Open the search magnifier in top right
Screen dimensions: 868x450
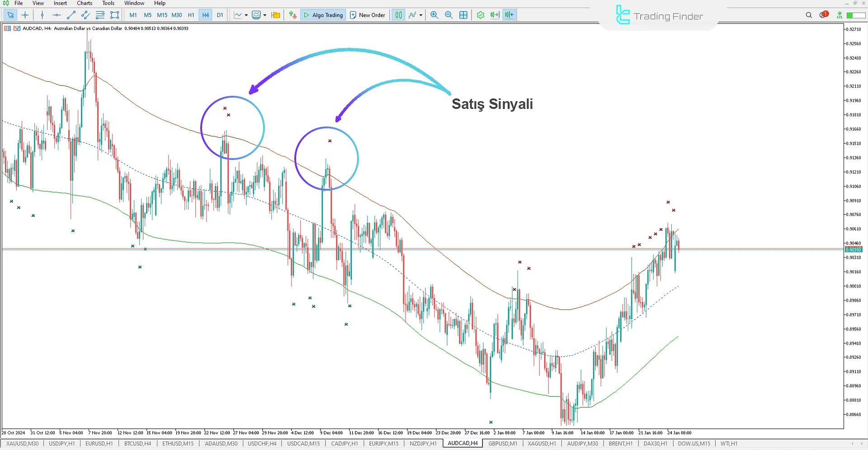[809, 15]
